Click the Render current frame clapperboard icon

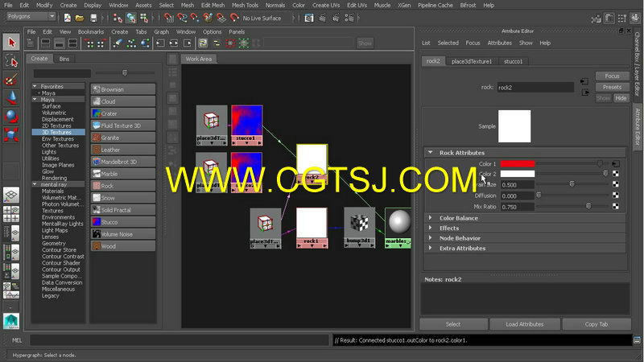(x=323, y=18)
